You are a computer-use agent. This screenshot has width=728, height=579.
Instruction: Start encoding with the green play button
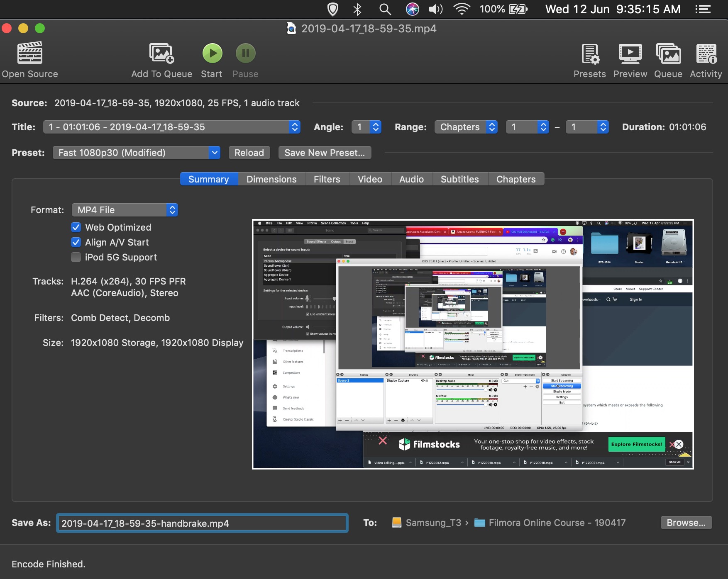pyautogui.click(x=212, y=53)
